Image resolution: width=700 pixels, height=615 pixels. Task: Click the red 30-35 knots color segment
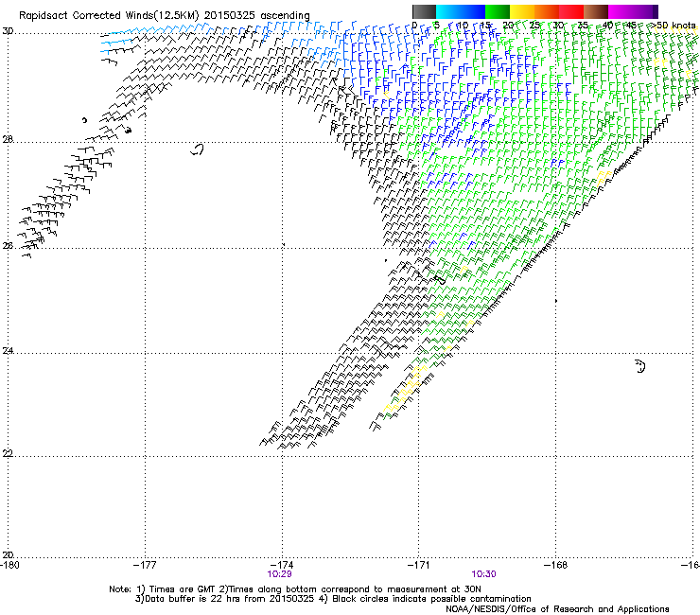pos(570,11)
